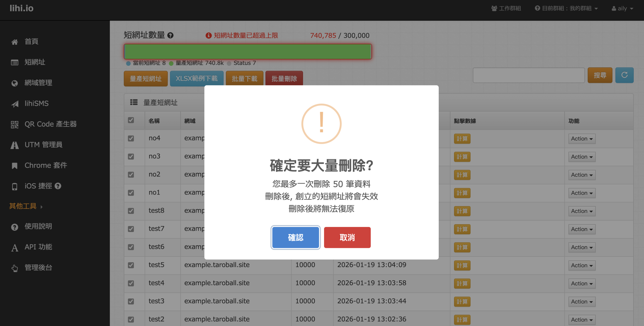This screenshot has width=644, height=326.
Task: Toggle checkbox for row no4
Action: coord(131,138)
